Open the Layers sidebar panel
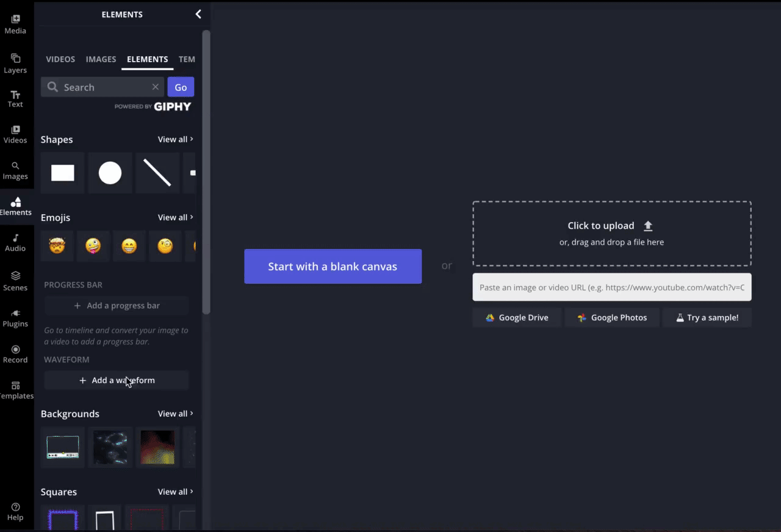The height and width of the screenshot is (532, 781). (15, 63)
